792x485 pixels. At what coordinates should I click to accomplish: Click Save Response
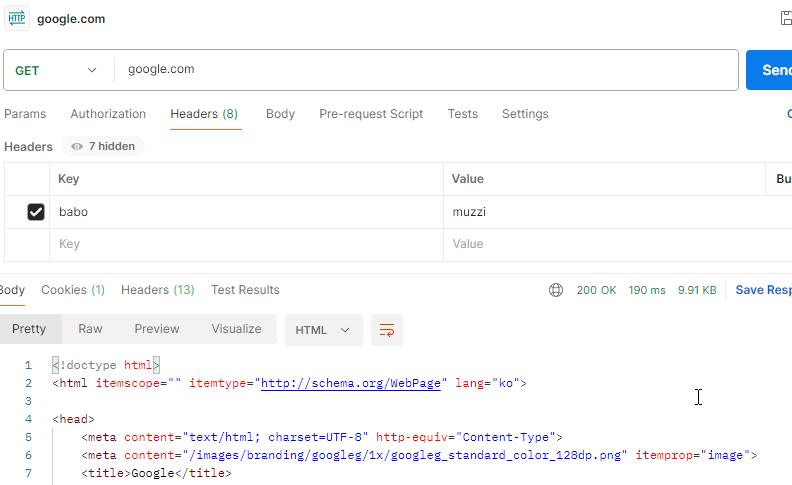coord(764,290)
